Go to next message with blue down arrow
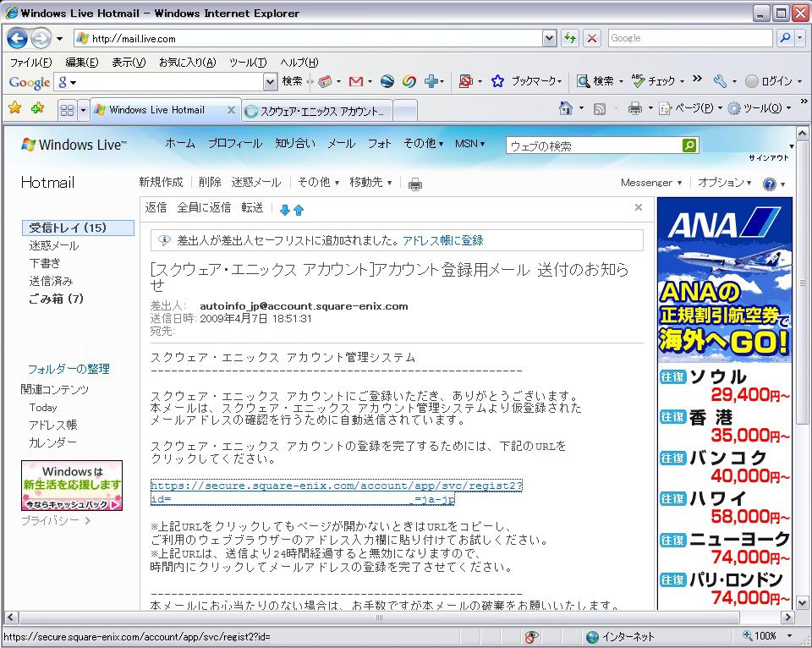Viewport: 812px width, 648px height. (x=285, y=210)
